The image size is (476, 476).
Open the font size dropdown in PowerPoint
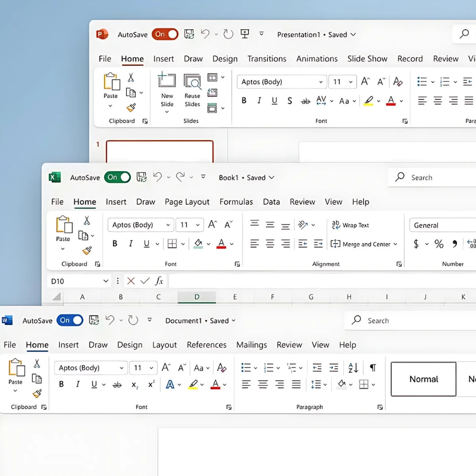351,82
